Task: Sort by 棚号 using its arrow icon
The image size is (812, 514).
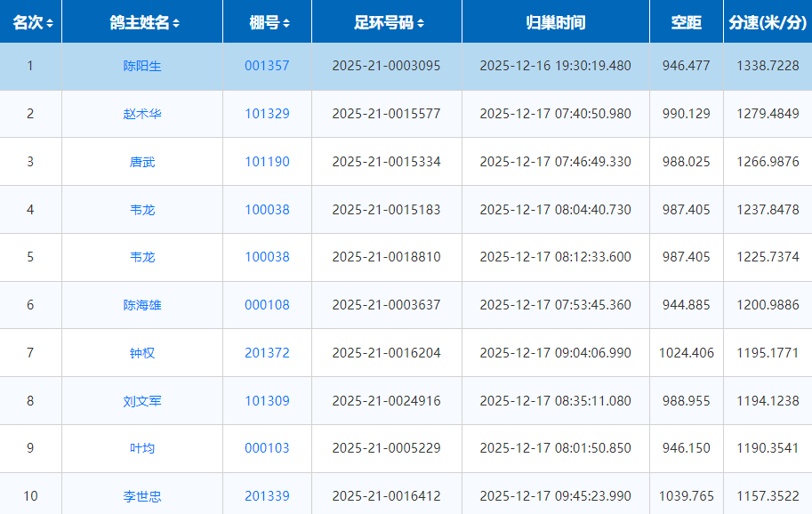Action: click(285, 23)
